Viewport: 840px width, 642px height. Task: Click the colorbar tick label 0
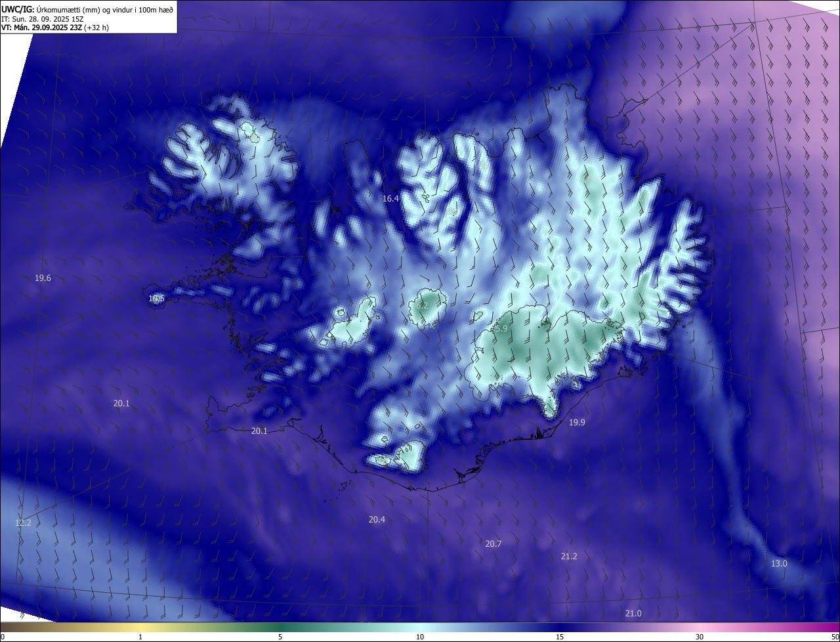[x=3, y=637]
